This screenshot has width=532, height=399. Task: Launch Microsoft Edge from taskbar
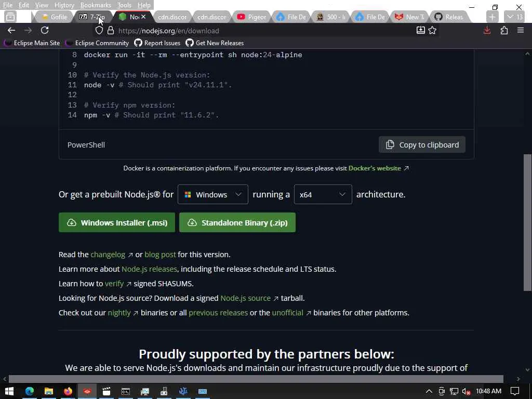29,391
